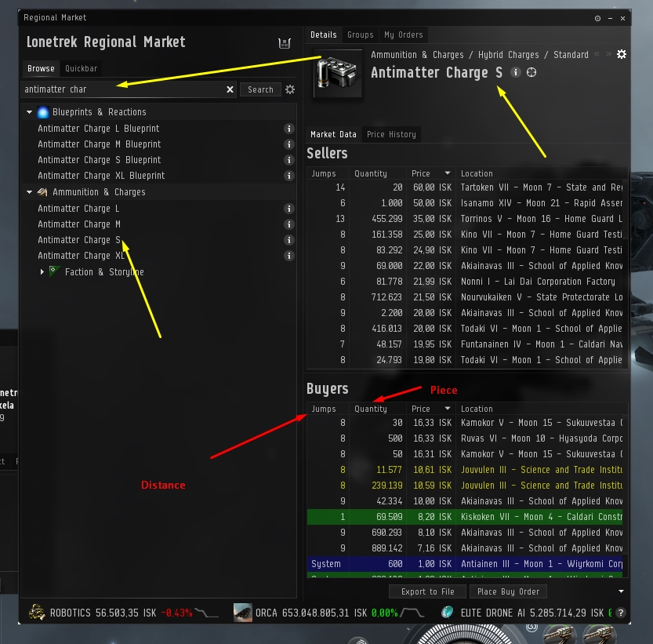Collapse the Ammunition & Charges category
This screenshot has width=653, height=644.
coord(29,191)
